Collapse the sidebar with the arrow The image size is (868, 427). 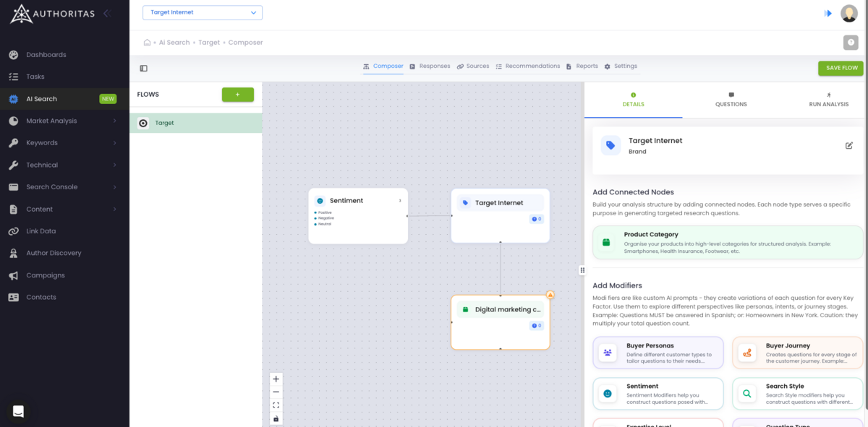[106, 13]
